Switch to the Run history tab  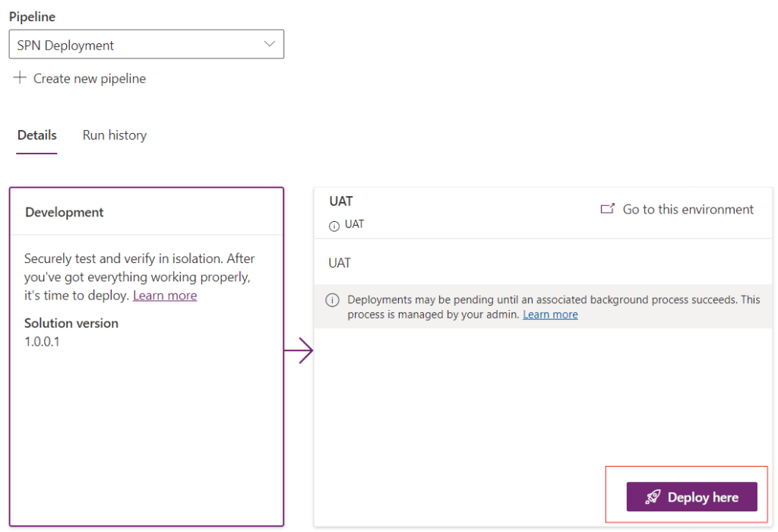114,135
